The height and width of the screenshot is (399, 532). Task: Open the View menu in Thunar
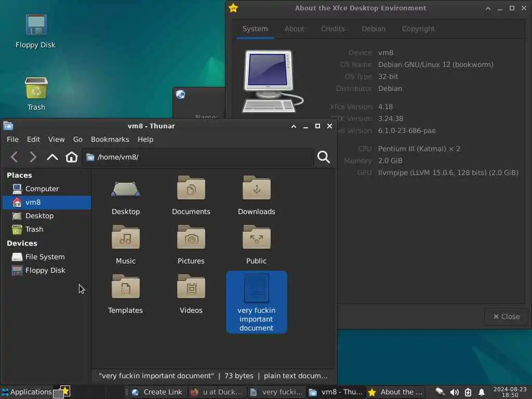tap(56, 139)
